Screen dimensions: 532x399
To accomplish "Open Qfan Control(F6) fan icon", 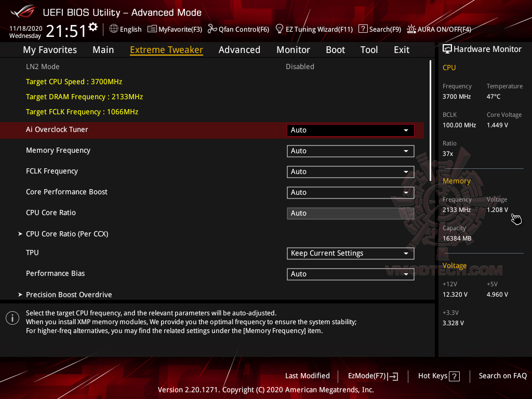I will pyautogui.click(x=212, y=29).
